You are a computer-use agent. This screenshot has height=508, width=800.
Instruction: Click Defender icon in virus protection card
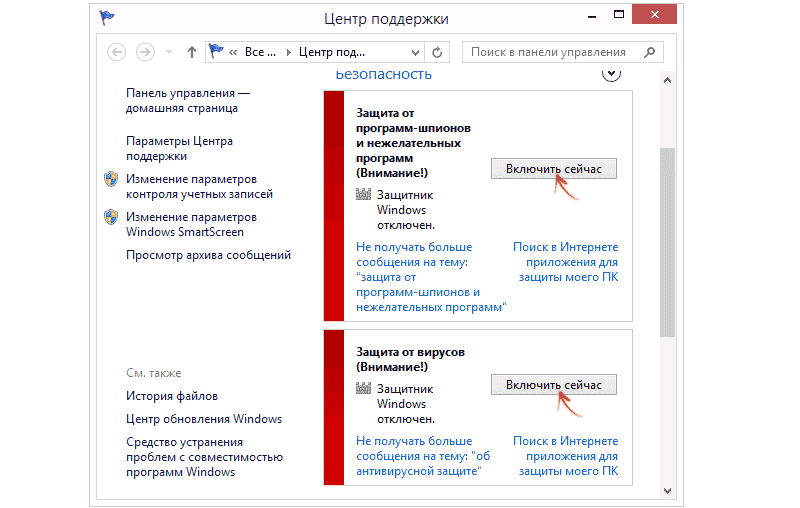tap(363, 388)
